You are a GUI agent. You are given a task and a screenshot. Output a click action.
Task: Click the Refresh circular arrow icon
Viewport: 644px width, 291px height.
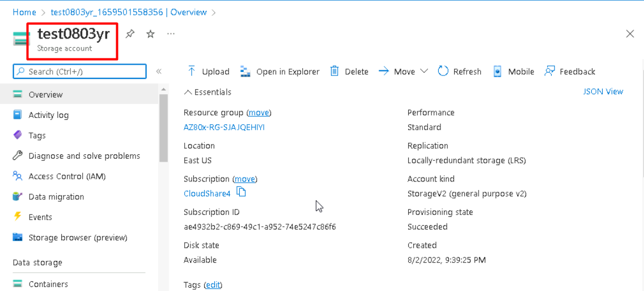pos(443,71)
